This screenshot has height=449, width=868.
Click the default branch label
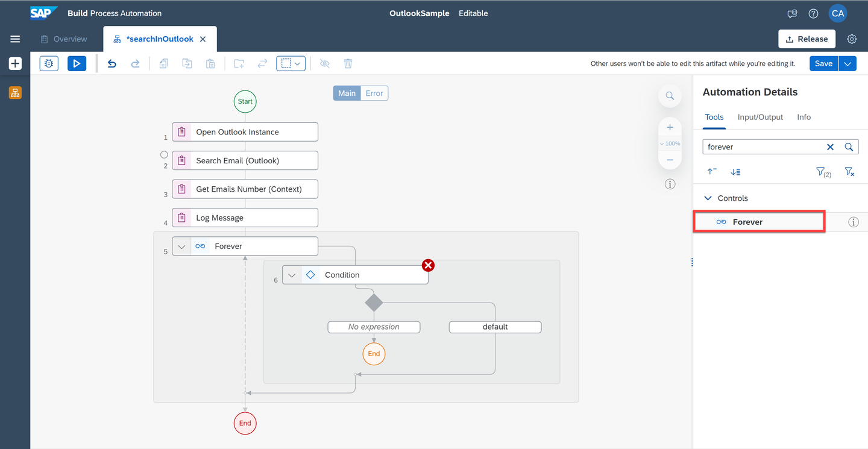point(495,327)
